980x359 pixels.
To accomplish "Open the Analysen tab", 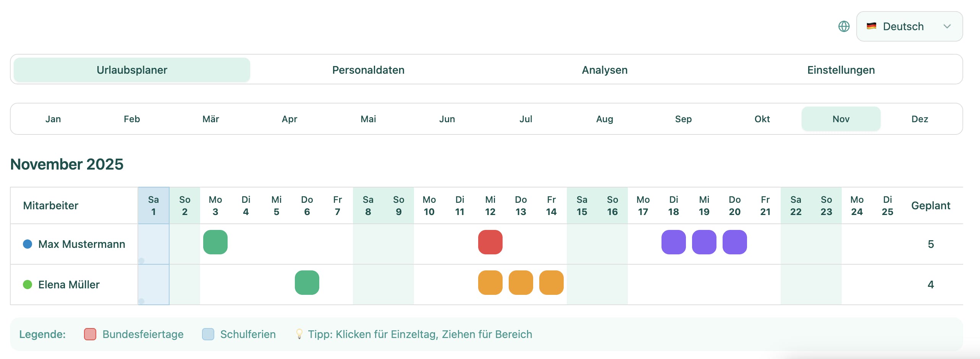I will [x=604, y=70].
